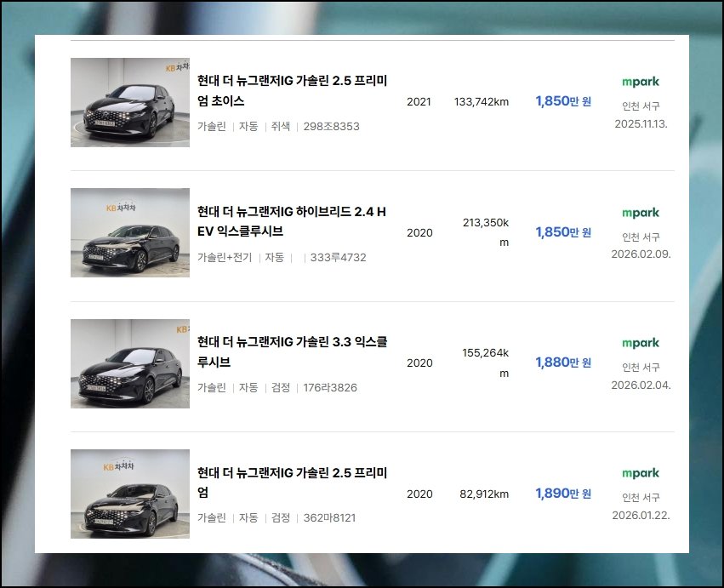Select 자동 transmission in 333루4732 row
724x588 pixels.
click(274, 257)
